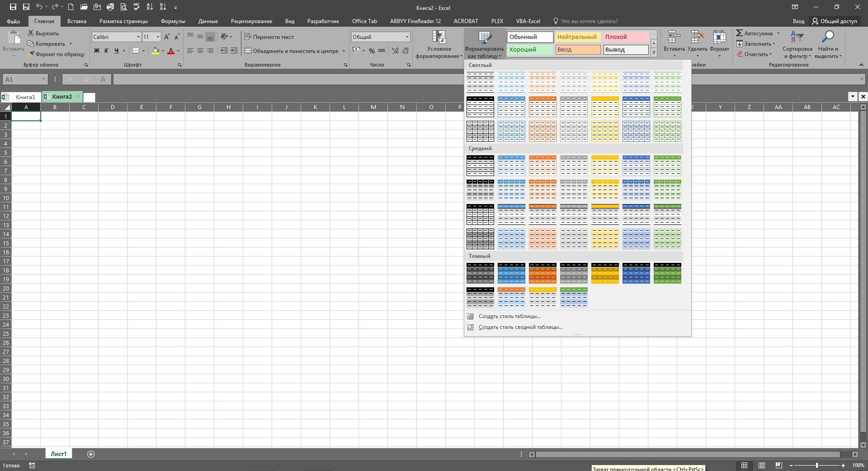Add new sheet plus icon

coord(91,454)
